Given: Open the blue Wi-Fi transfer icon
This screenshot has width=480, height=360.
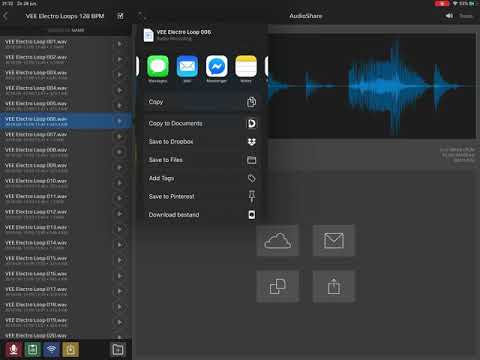Looking at the screenshot, I should point(51,349).
